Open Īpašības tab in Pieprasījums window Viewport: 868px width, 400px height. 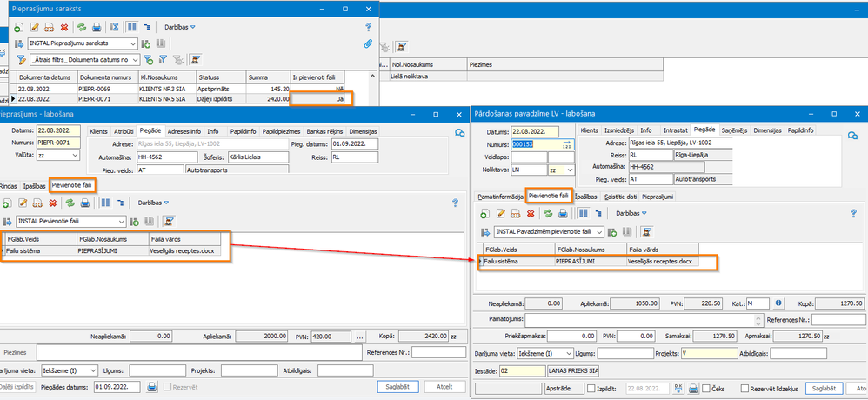coord(34,186)
